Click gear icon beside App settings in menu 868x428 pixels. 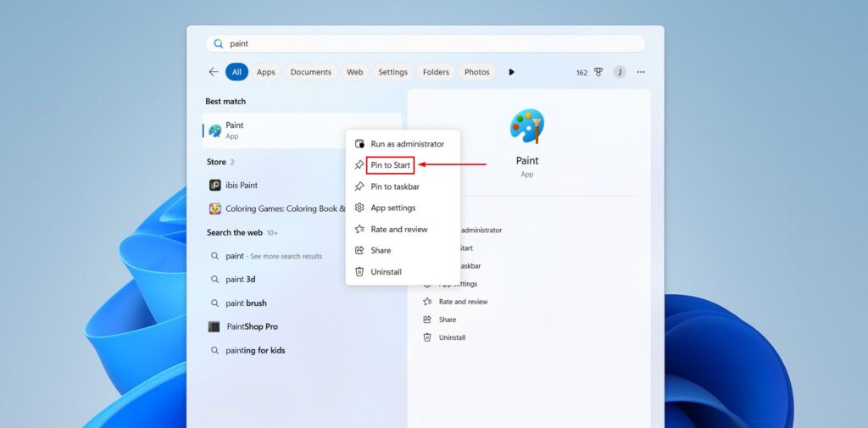pos(359,208)
